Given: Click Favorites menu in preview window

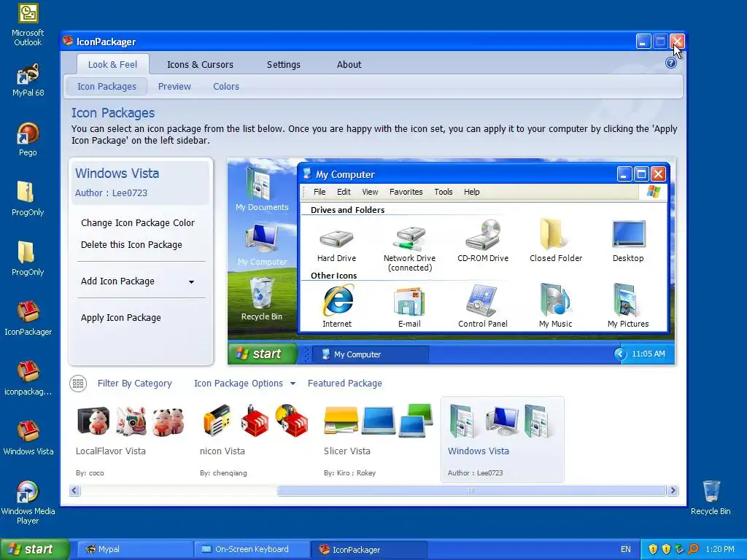Looking at the screenshot, I should click(406, 192).
